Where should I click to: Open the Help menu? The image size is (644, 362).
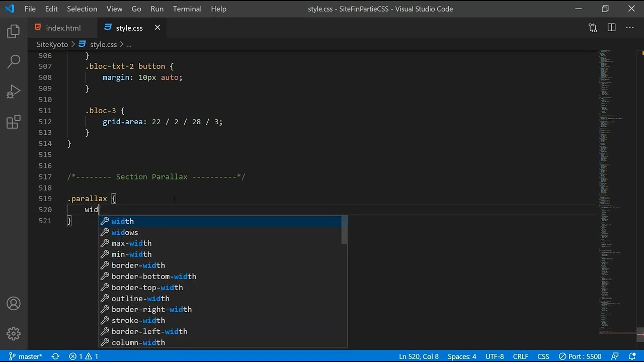[x=218, y=9]
